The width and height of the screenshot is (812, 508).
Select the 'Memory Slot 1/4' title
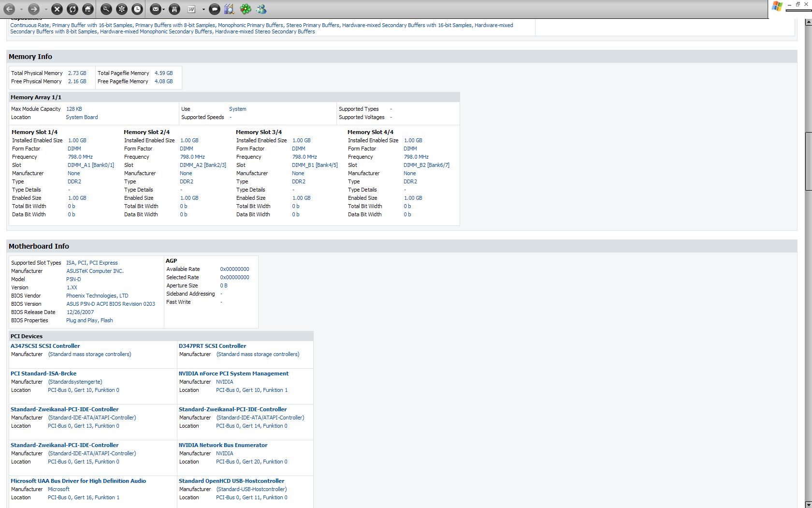click(x=34, y=132)
